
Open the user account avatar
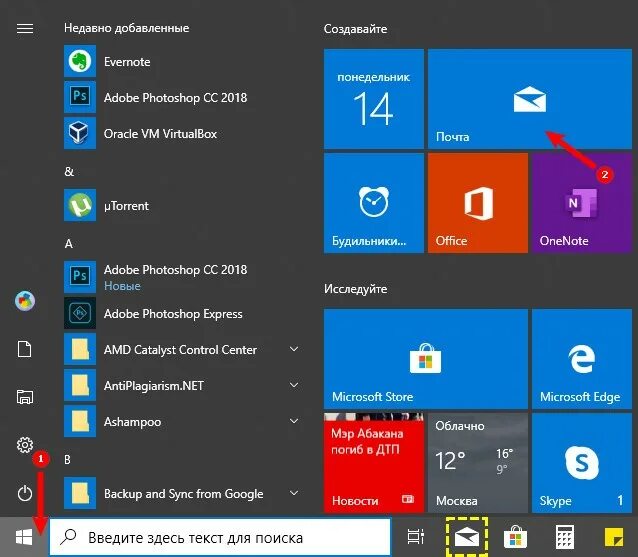click(25, 301)
